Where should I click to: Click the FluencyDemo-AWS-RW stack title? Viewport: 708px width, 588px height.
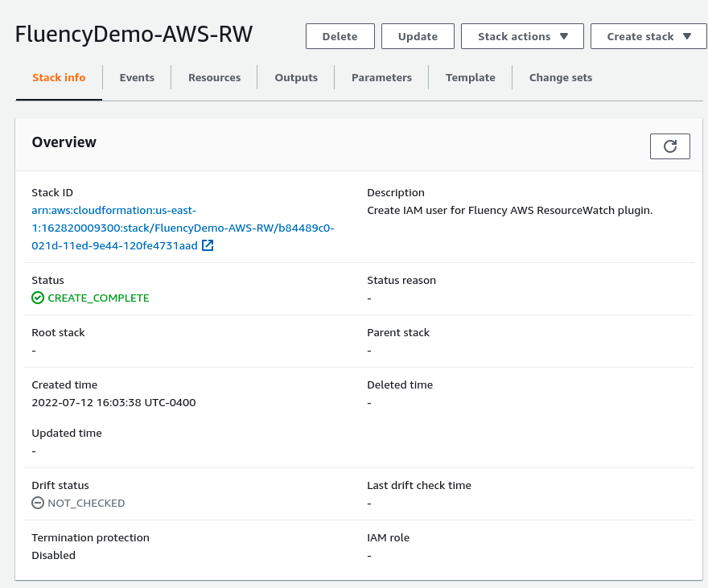(x=134, y=35)
